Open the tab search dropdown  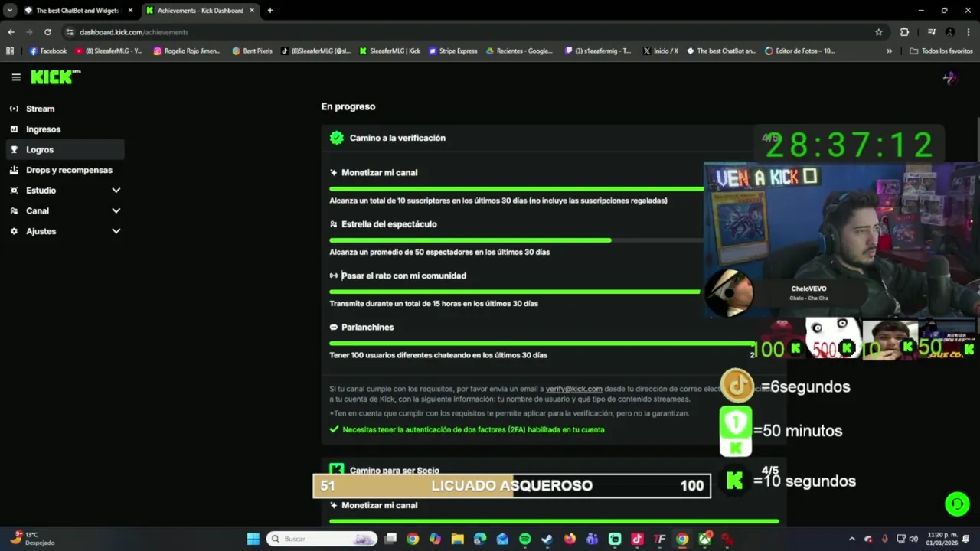coord(10,11)
